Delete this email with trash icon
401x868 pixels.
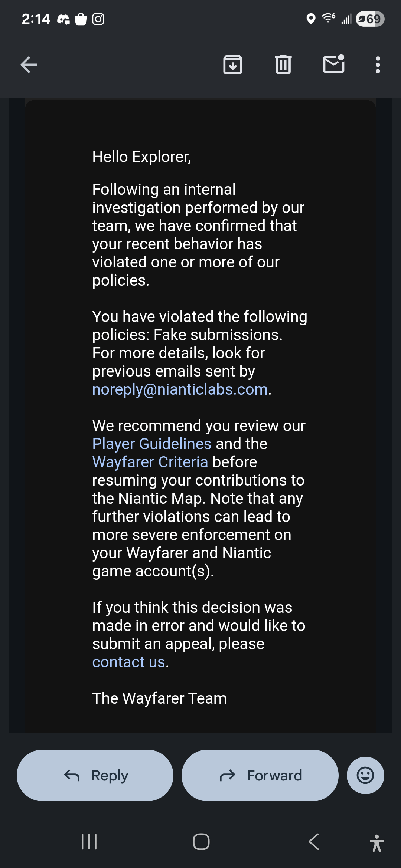pos(283,65)
